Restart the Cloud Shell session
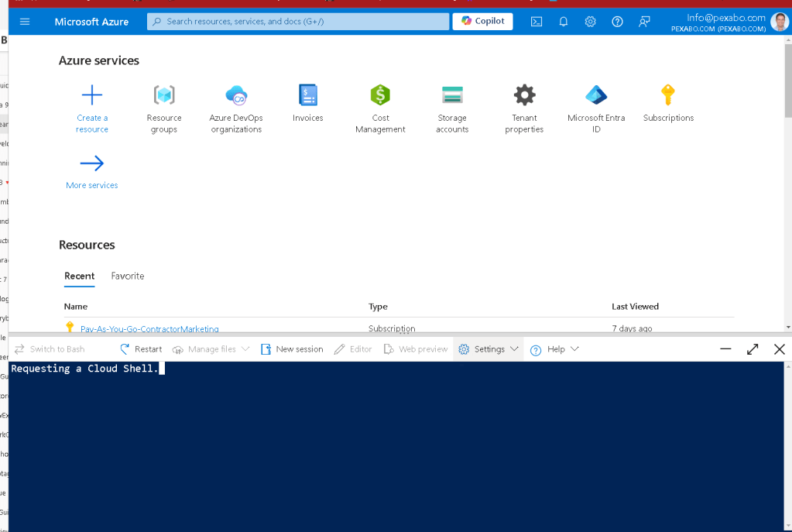The width and height of the screenshot is (792, 532). 141,349
